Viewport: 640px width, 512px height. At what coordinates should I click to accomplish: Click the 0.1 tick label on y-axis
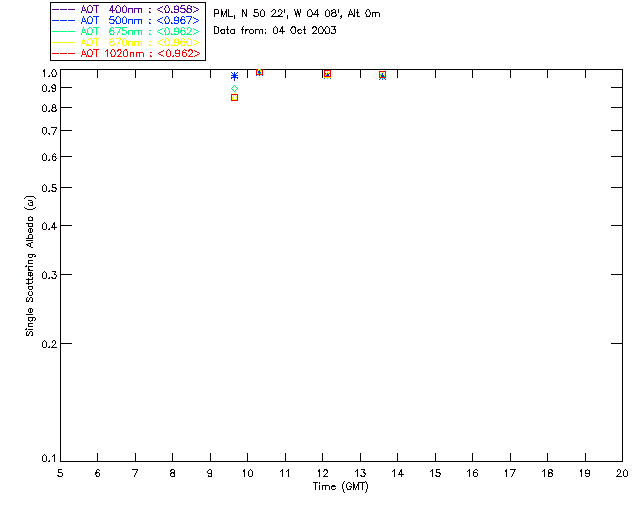click(x=46, y=459)
